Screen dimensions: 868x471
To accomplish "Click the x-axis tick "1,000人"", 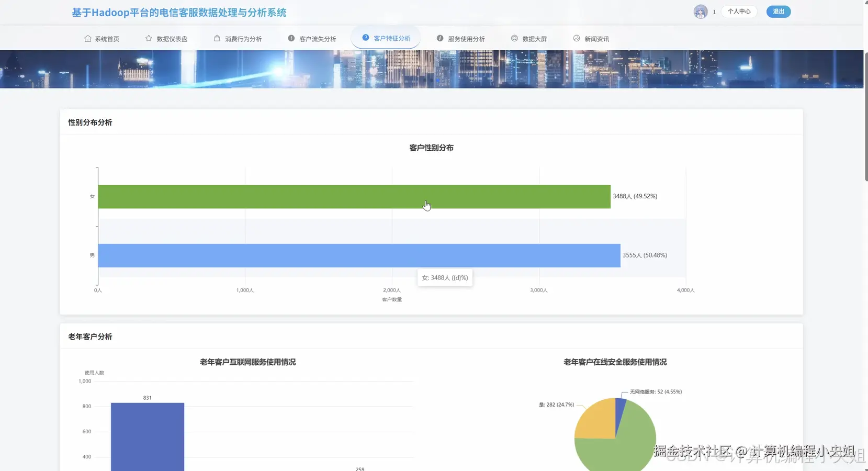I will click(245, 290).
